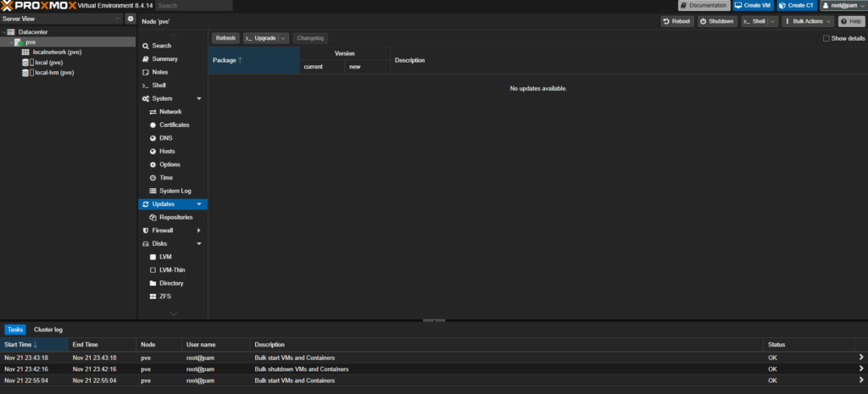Open the root@pam user menu
Screen dimensions: 868x394
pyautogui.click(x=842, y=5)
